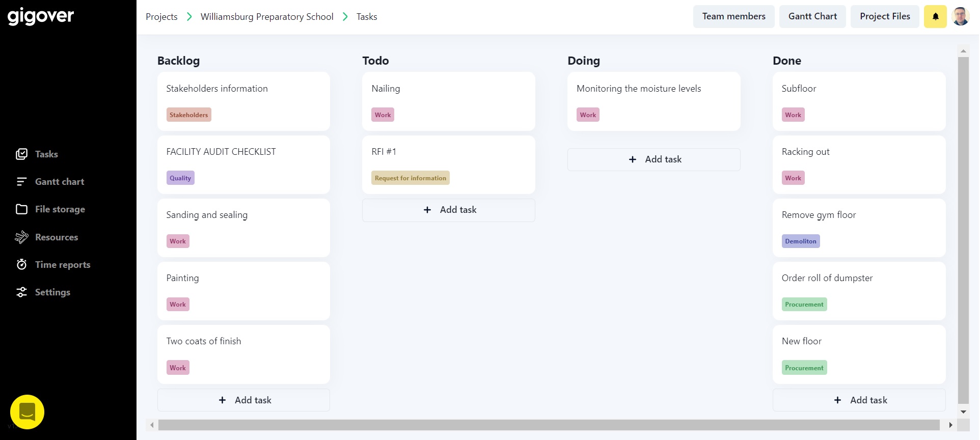
Task: Add task to the Todo column
Action: 449,210
